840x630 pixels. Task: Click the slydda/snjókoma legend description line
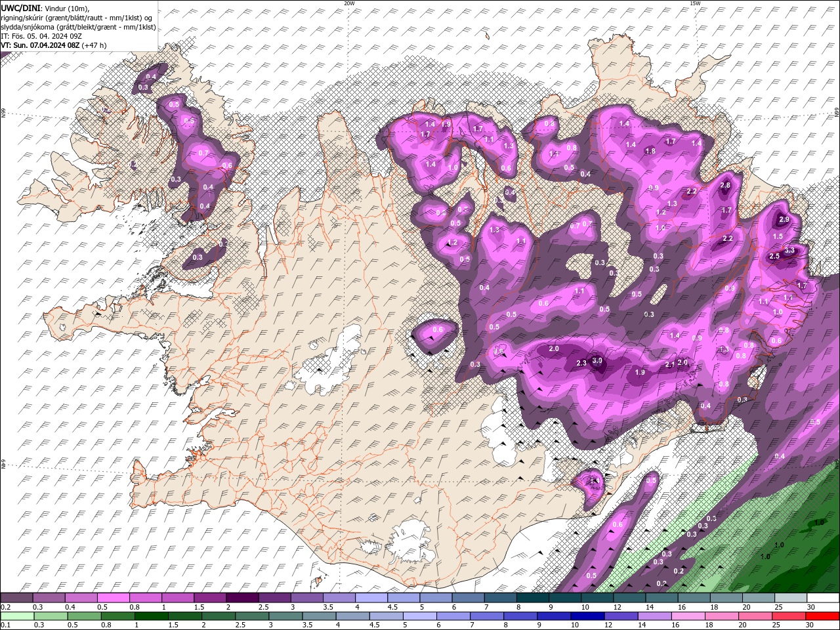click(78, 27)
